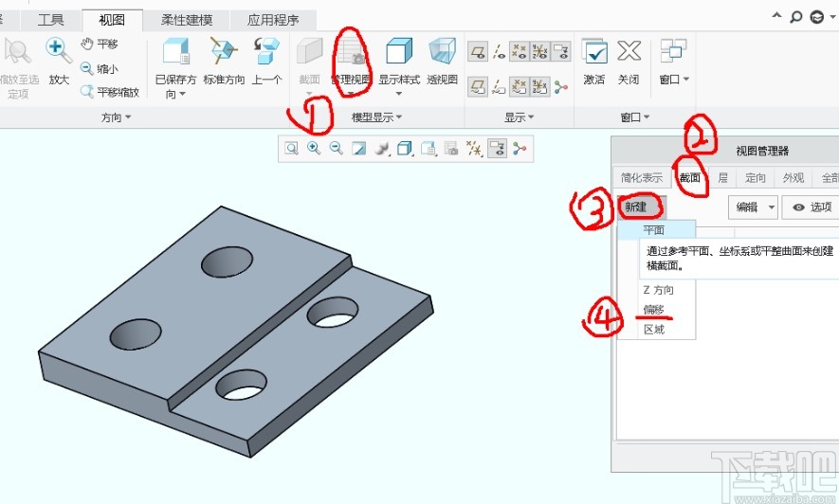Click the rendering sphere icon in graphics toolbar
Screen dimensions: 839x504
(x=381, y=149)
